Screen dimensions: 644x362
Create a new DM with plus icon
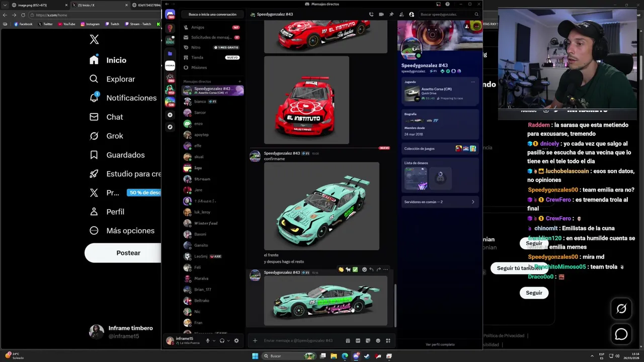239,81
